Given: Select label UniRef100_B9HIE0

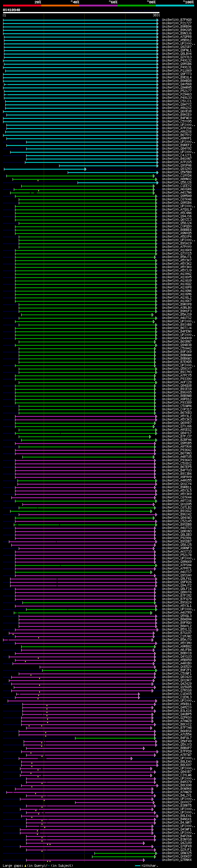Looking at the screenshot, I should (x=176, y=115).
